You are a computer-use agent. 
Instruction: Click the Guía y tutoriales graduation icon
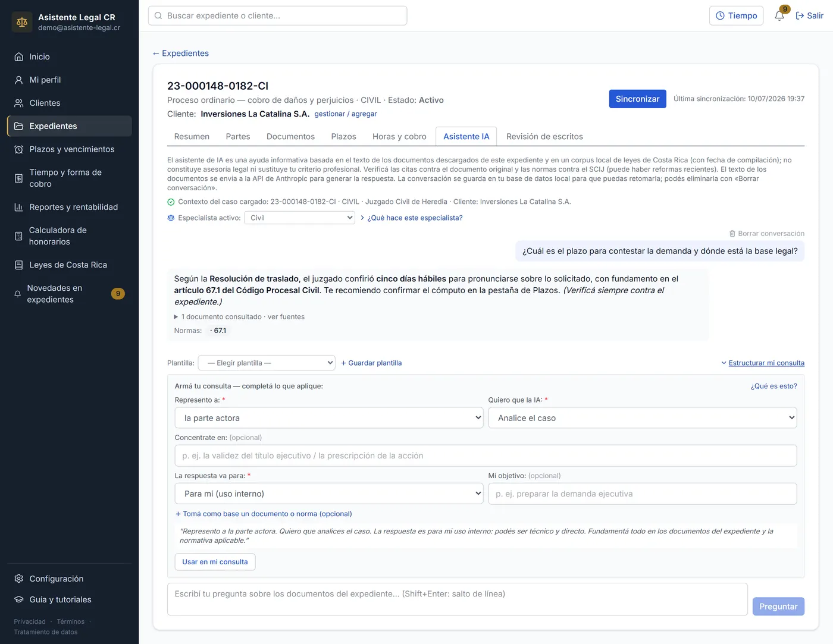click(x=18, y=599)
